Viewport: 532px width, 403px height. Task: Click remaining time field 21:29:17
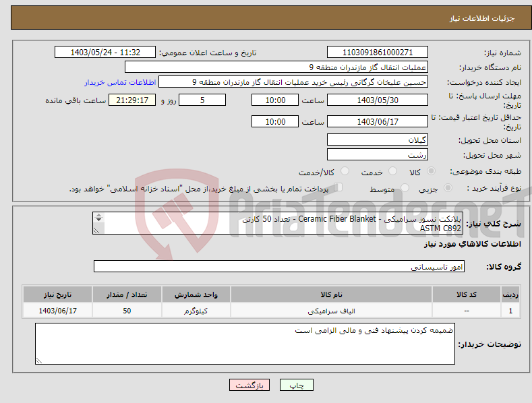click(132, 100)
